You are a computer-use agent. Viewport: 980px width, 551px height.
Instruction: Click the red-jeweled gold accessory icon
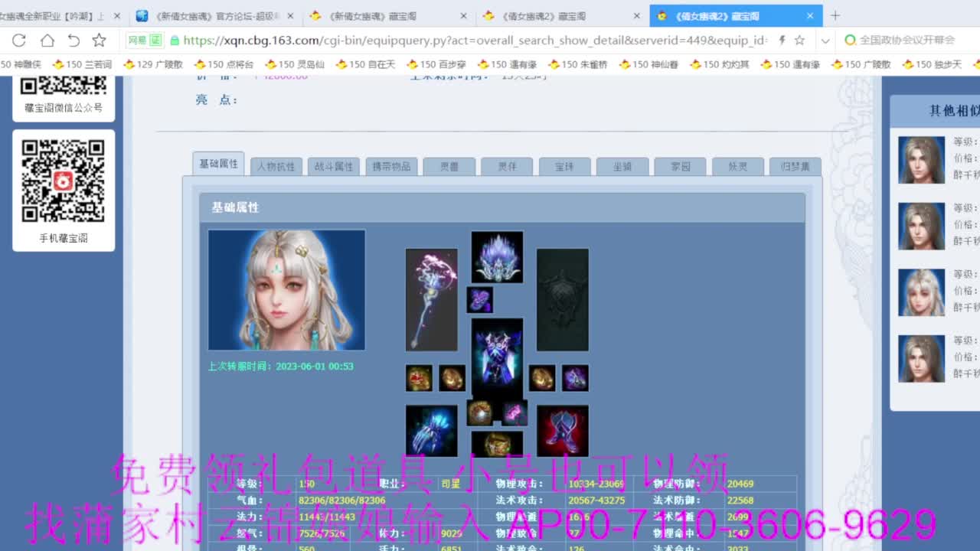pos(419,378)
